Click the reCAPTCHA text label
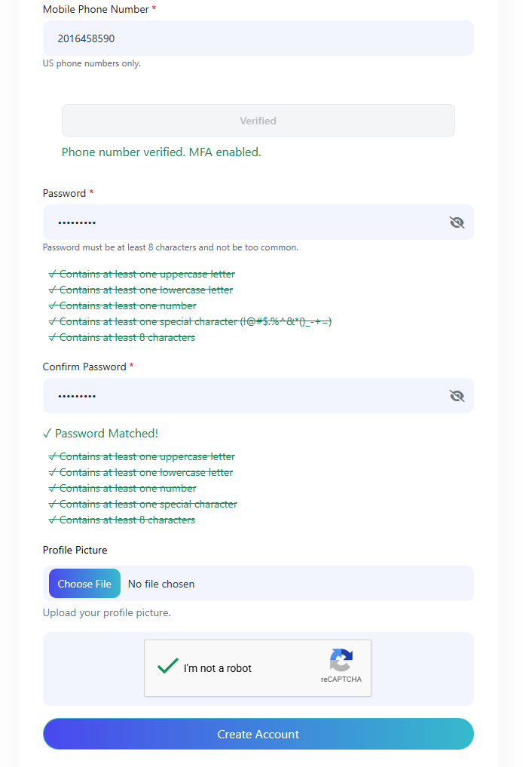Image resolution: width=532 pixels, height=767 pixels. tap(341, 679)
